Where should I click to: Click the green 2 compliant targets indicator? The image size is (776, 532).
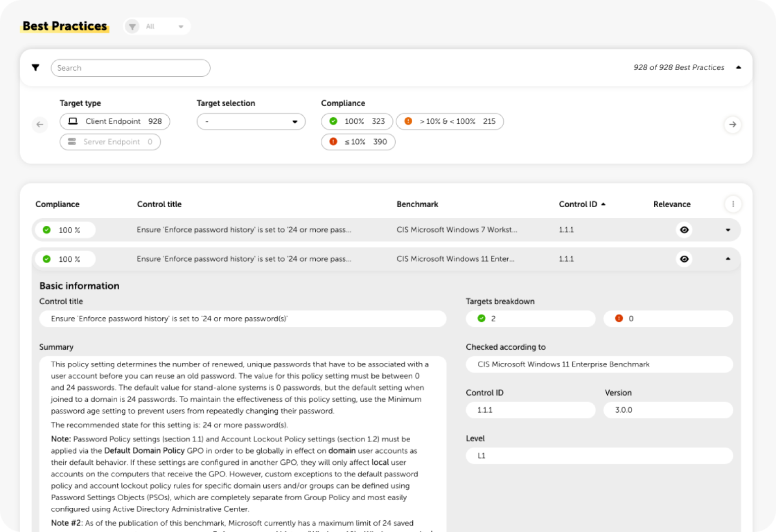530,319
